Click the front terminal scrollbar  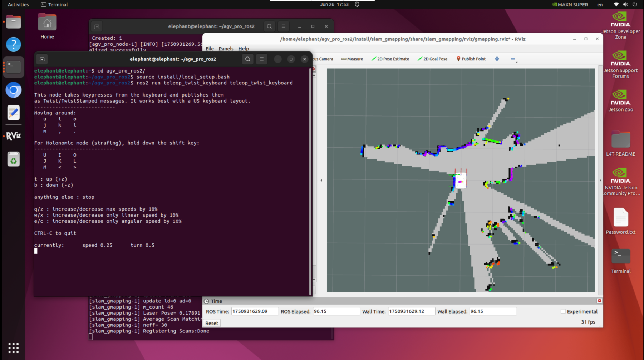click(310, 181)
